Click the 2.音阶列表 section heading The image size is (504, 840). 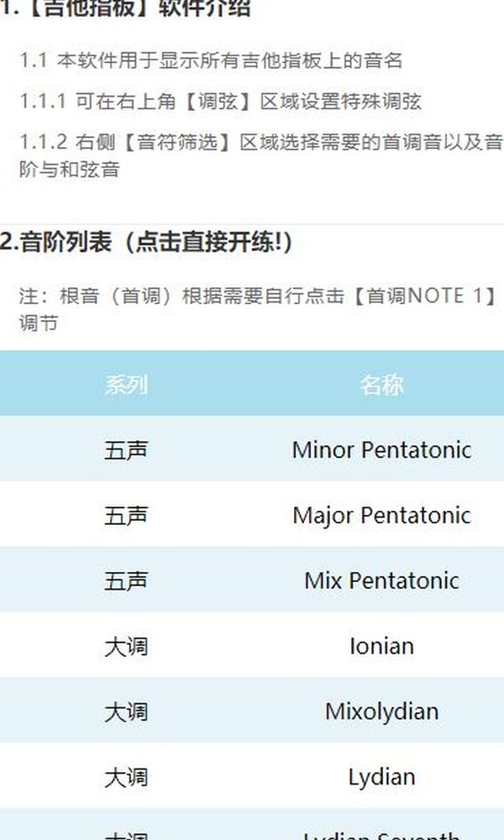click(146, 242)
